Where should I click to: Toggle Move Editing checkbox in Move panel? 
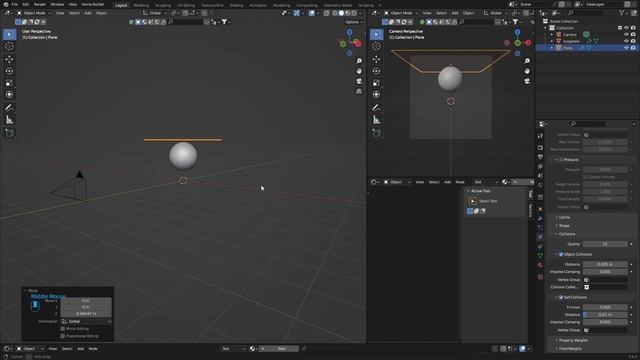click(x=62, y=329)
